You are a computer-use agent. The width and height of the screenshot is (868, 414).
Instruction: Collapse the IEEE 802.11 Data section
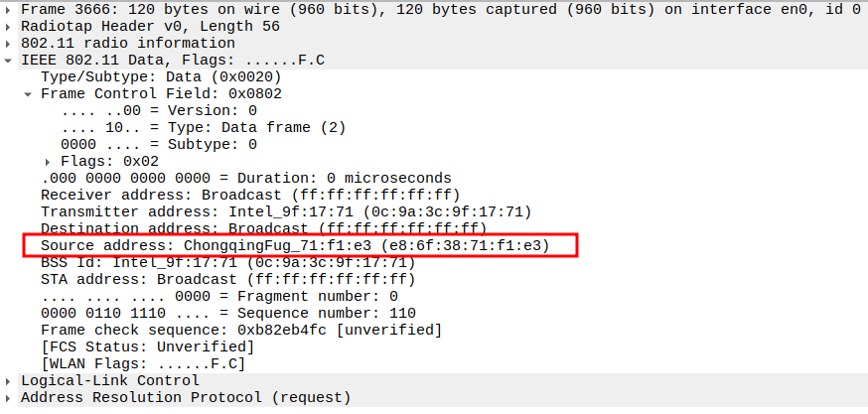point(9,60)
